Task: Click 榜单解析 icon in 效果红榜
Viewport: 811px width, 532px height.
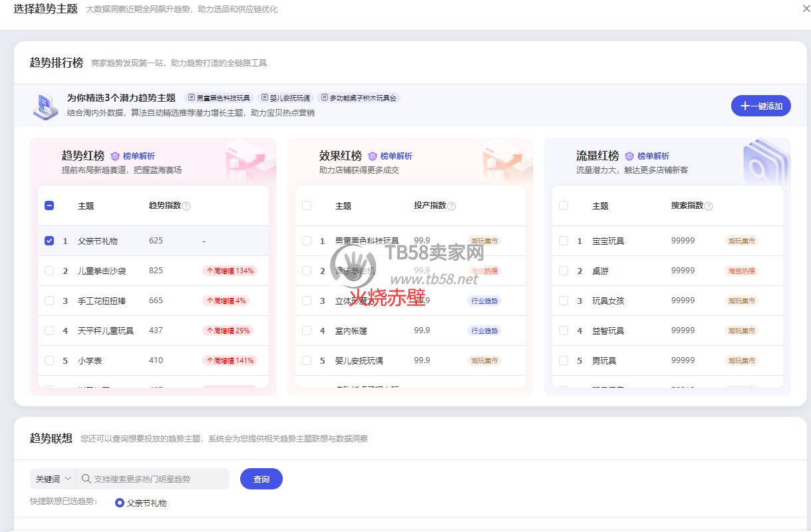Action: pyautogui.click(x=373, y=156)
